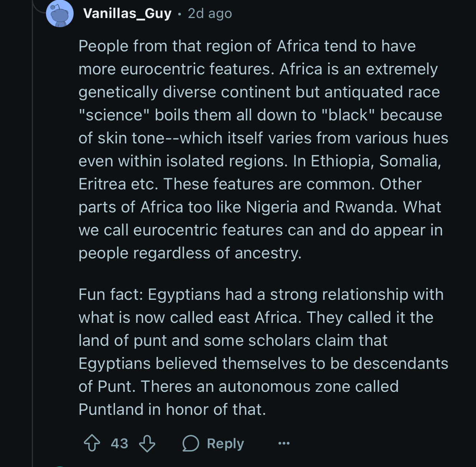This screenshot has height=467, width=476.
Task: Click the word "Eritrea" in the comment
Action: pyautogui.click(x=102, y=184)
